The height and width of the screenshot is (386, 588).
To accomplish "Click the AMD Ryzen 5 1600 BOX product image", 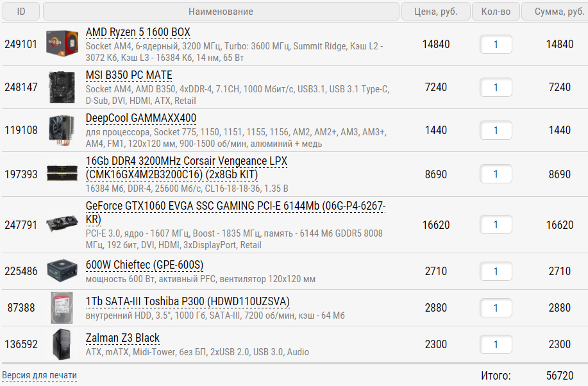I will (x=62, y=44).
